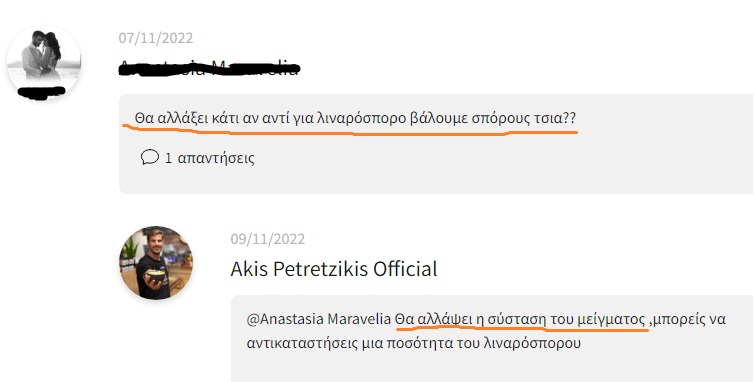Click the speech bubble replies icon
Screen dimensions: 753x382
click(x=150, y=157)
